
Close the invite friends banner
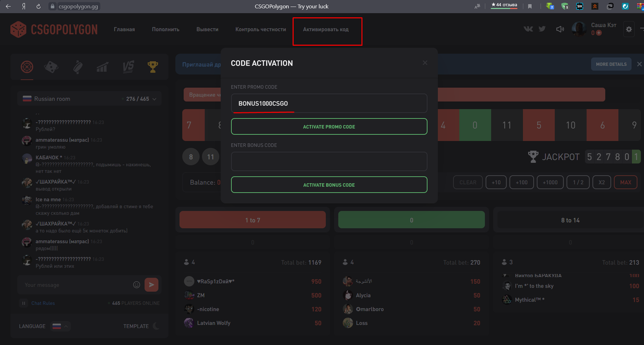point(639,64)
